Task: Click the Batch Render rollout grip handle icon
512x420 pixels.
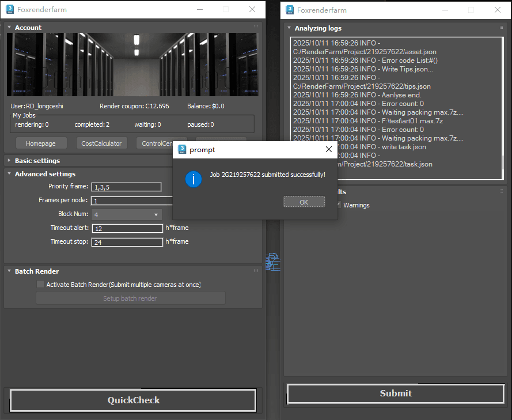Action: point(256,271)
